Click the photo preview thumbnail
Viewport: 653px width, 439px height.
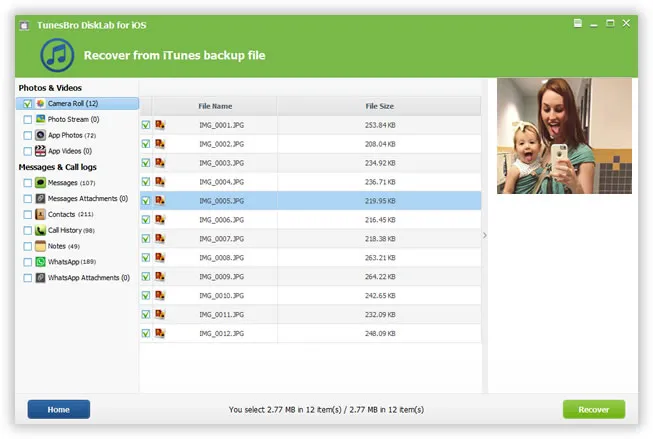point(563,136)
